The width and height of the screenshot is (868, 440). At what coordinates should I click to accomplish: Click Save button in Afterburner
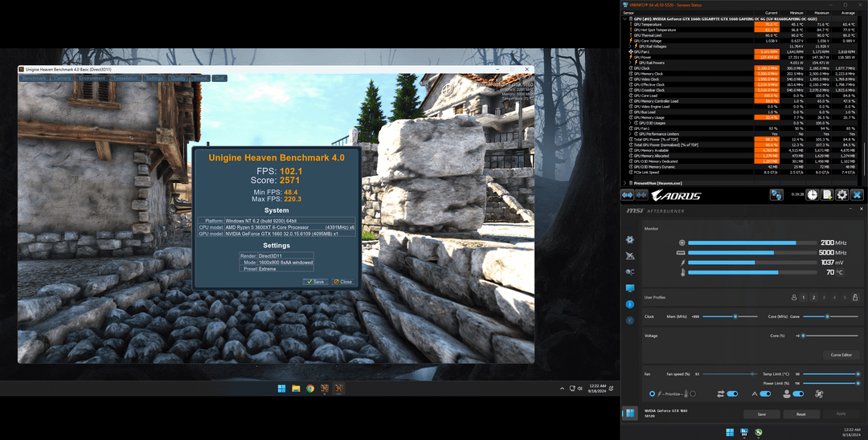click(762, 414)
